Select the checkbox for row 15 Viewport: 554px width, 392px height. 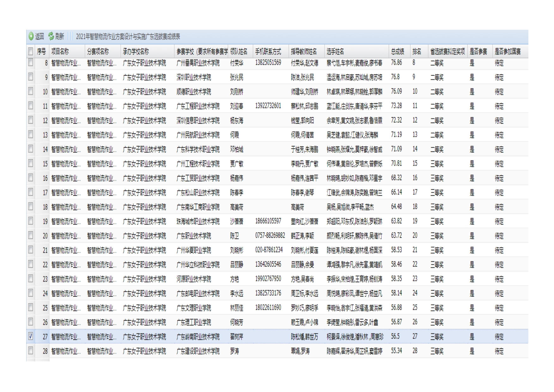point(31,163)
